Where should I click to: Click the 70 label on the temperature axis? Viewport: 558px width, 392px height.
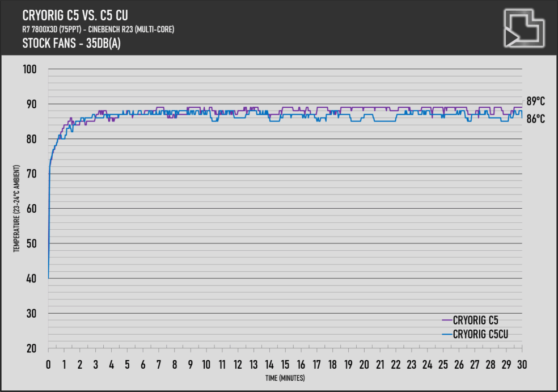tap(32, 174)
